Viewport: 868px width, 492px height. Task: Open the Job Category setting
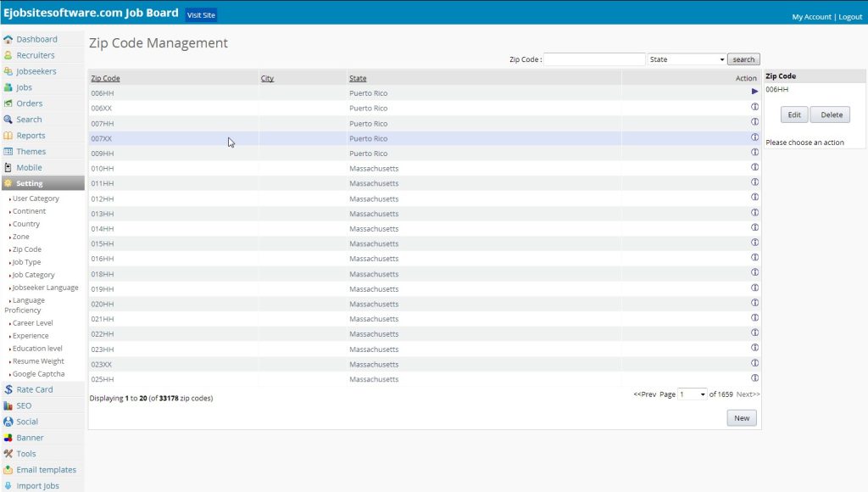[x=33, y=275]
